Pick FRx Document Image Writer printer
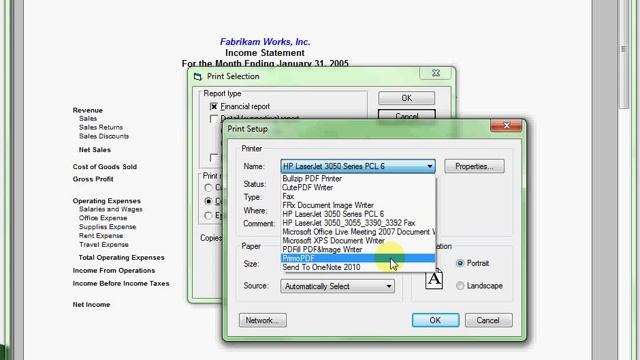 pos(358,205)
